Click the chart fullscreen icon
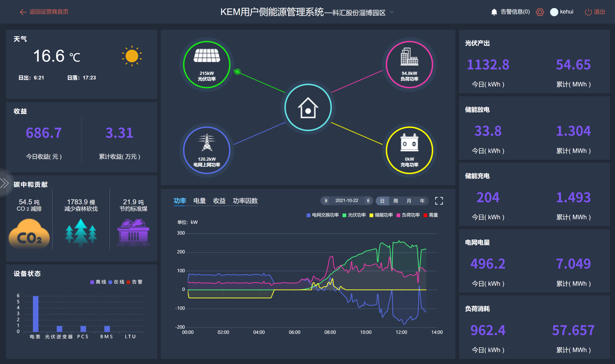 click(x=439, y=201)
